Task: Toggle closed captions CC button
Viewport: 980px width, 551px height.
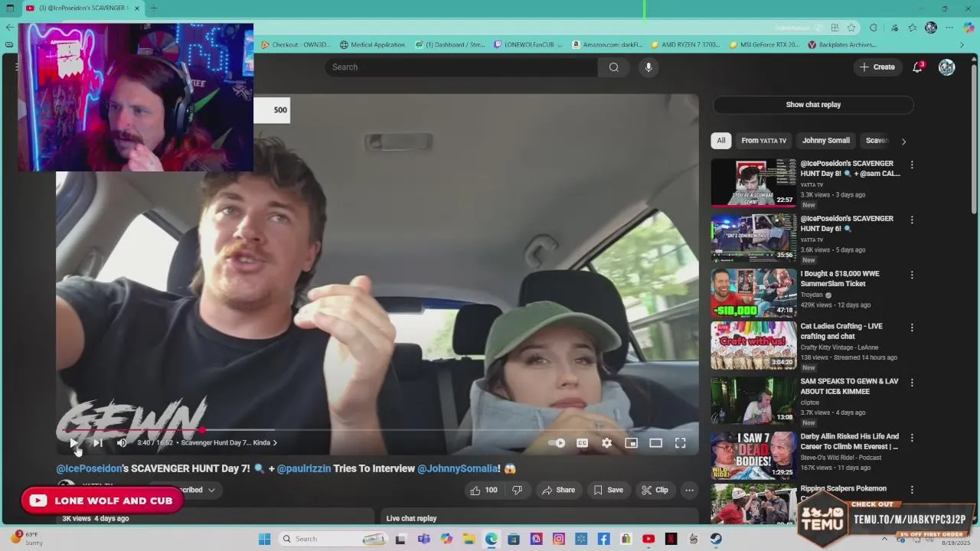Action: coord(582,442)
